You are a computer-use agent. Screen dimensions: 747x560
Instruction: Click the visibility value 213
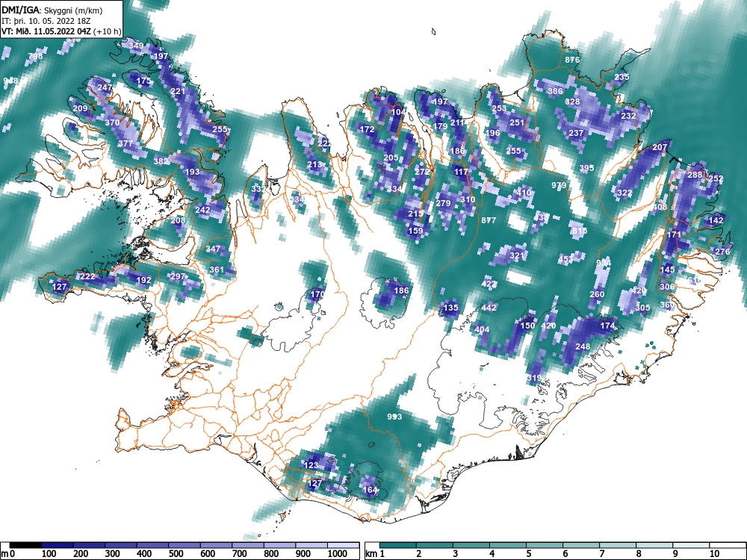coord(314,165)
